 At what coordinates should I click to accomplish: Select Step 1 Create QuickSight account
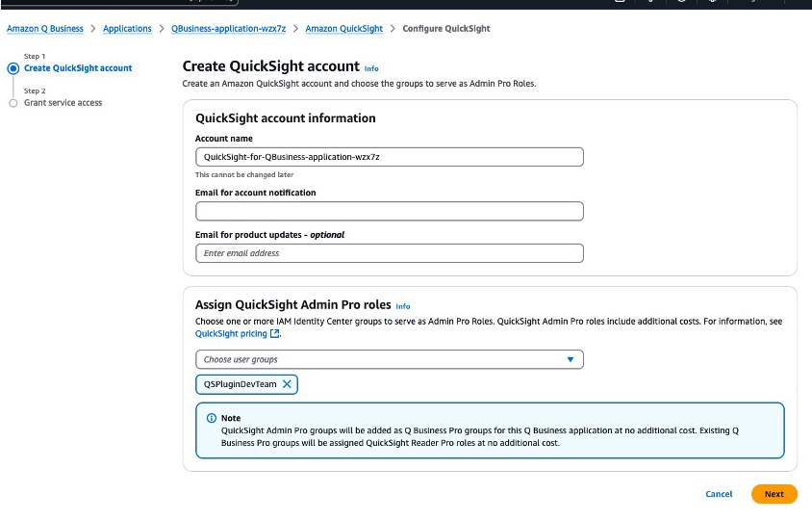(78, 68)
